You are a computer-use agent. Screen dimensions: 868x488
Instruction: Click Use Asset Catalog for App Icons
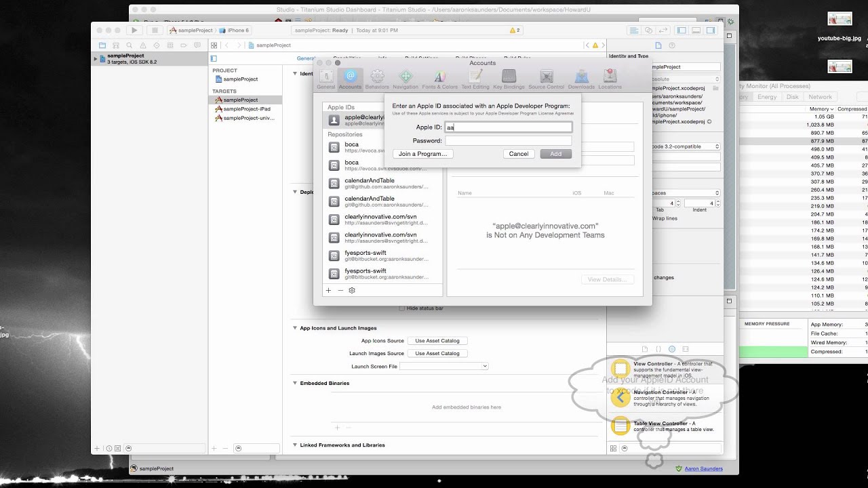(x=437, y=341)
